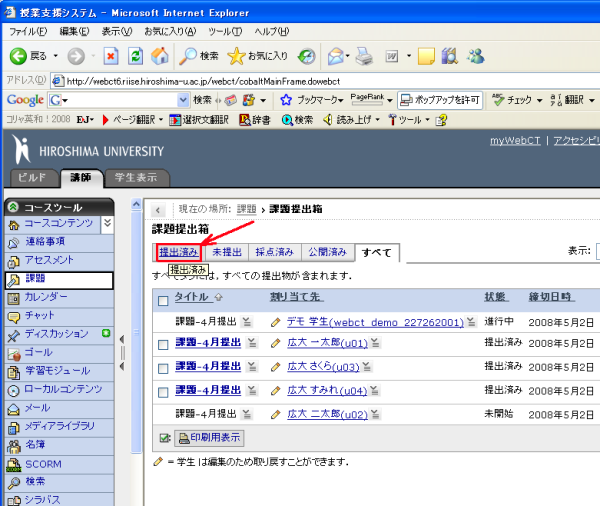Click the help question icon in translation bar
Viewport: 600px width, 506px height.
point(441,120)
